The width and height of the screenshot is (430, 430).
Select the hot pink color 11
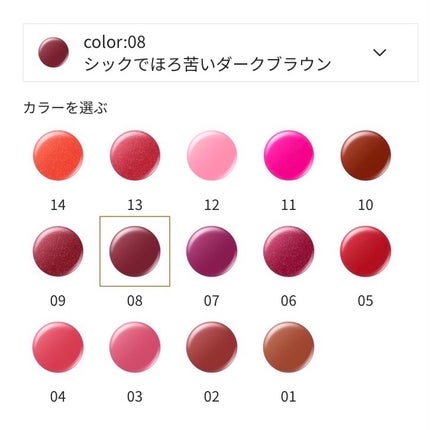tap(289, 155)
